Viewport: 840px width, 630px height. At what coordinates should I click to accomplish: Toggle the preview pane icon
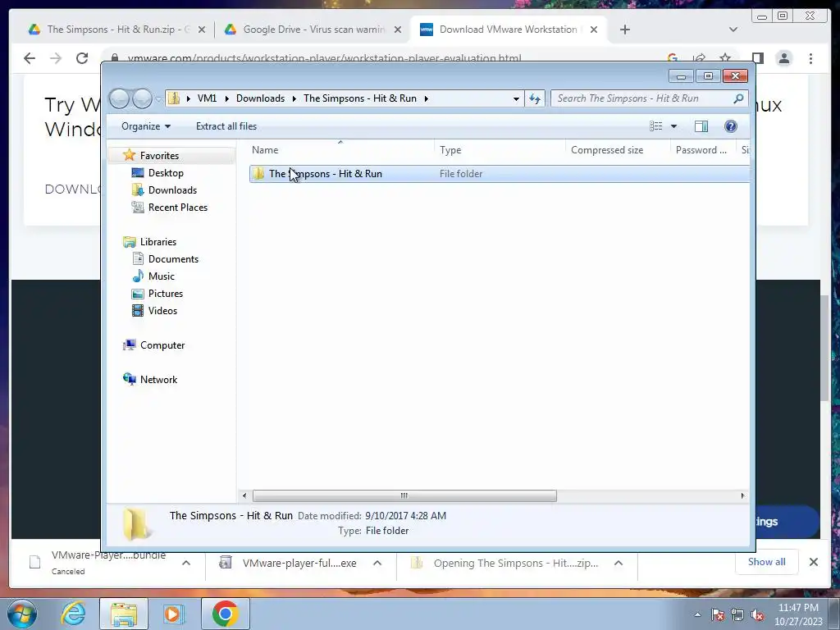click(701, 126)
